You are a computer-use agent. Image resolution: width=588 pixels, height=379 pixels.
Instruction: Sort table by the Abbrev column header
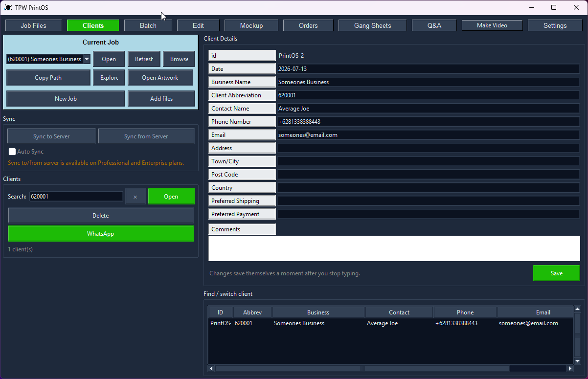(252, 312)
